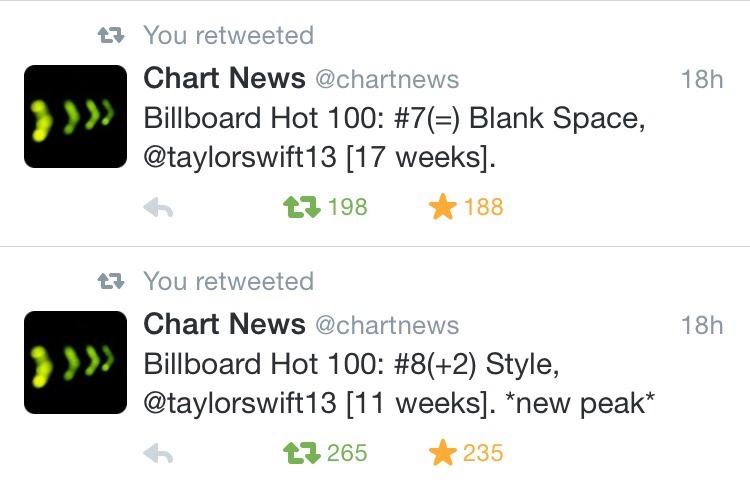View the 198 retweets count
The width and height of the screenshot is (750, 488).
348,207
